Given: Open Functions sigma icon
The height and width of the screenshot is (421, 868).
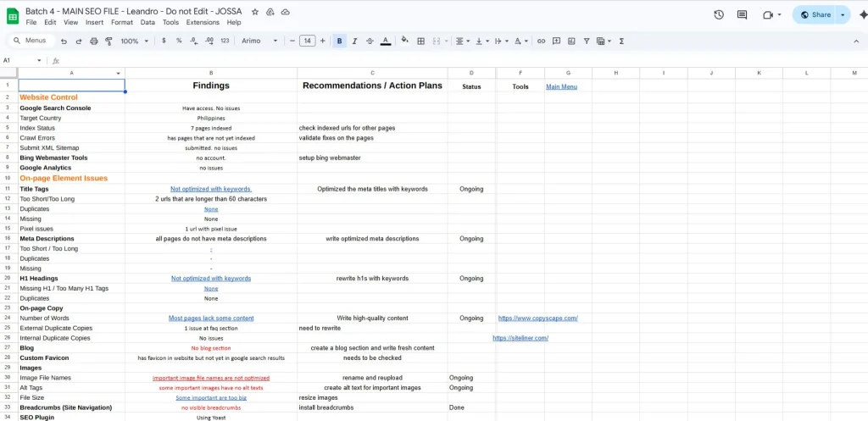Looking at the screenshot, I should pos(621,41).
